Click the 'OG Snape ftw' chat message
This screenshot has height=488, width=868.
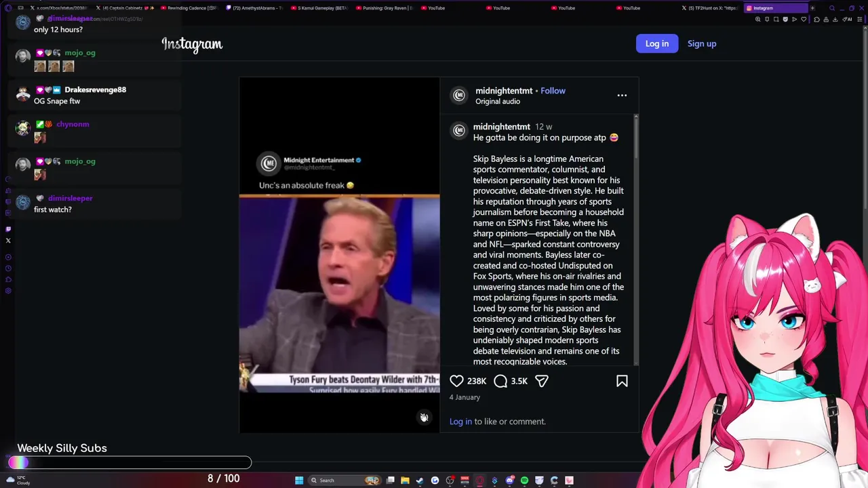point(57,101)
